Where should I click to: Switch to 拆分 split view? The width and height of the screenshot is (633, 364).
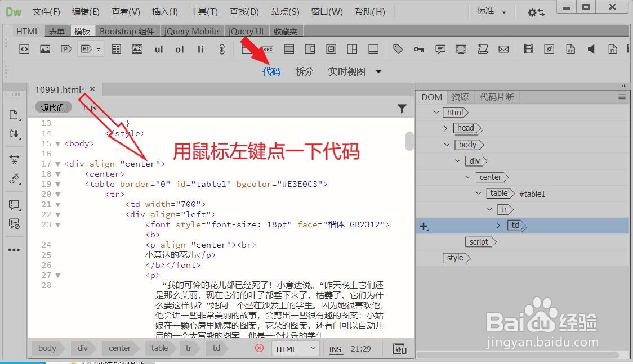(305, 72)
